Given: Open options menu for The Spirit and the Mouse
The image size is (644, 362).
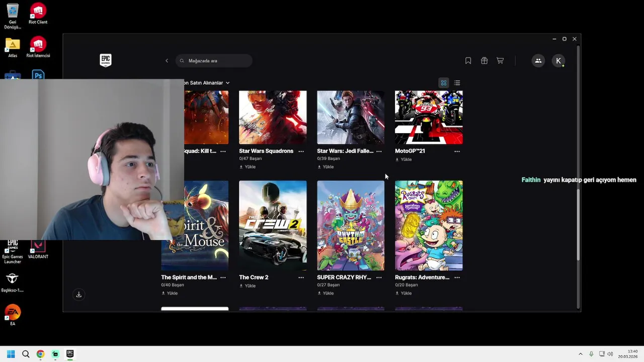Looking at the screenshot, I should coord(223,278).
